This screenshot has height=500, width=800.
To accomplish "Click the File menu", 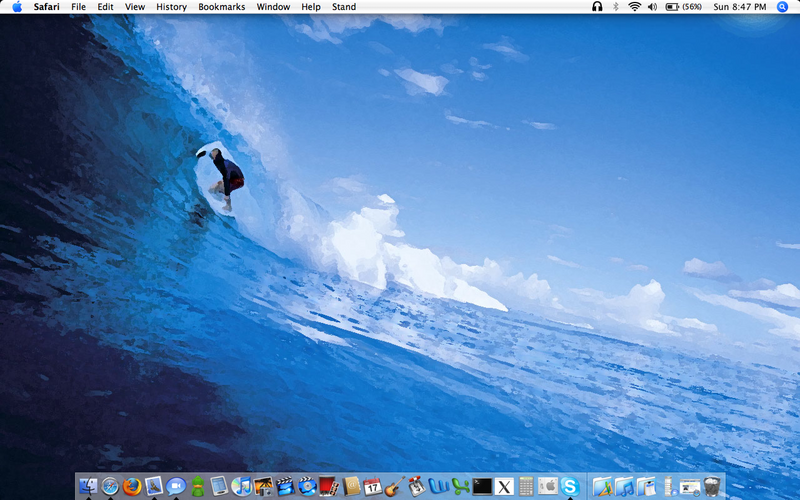I will tap(78, 7).
